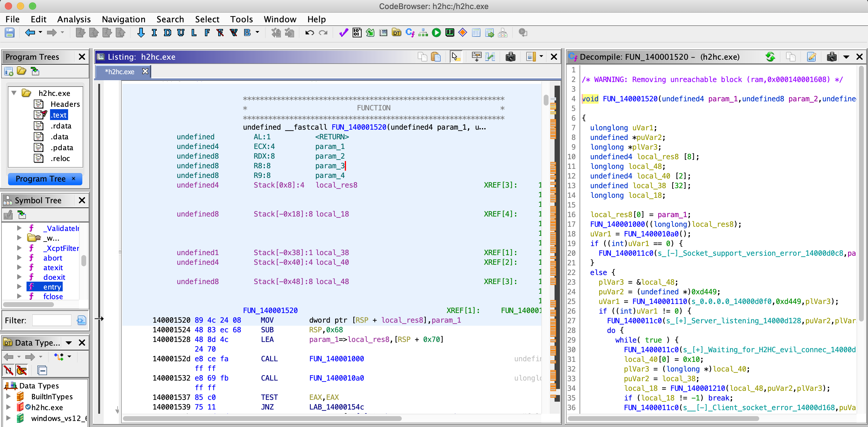Click the Decompile horizontal scrollbar
This screenshot has height=427, width=868.
point(663,418)
